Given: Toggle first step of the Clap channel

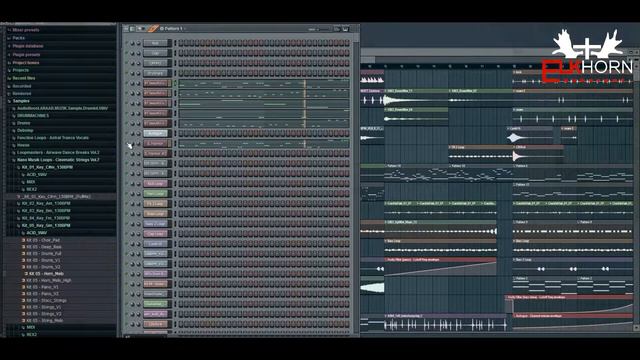Looking at the screenshot, I should click(181, 53).
